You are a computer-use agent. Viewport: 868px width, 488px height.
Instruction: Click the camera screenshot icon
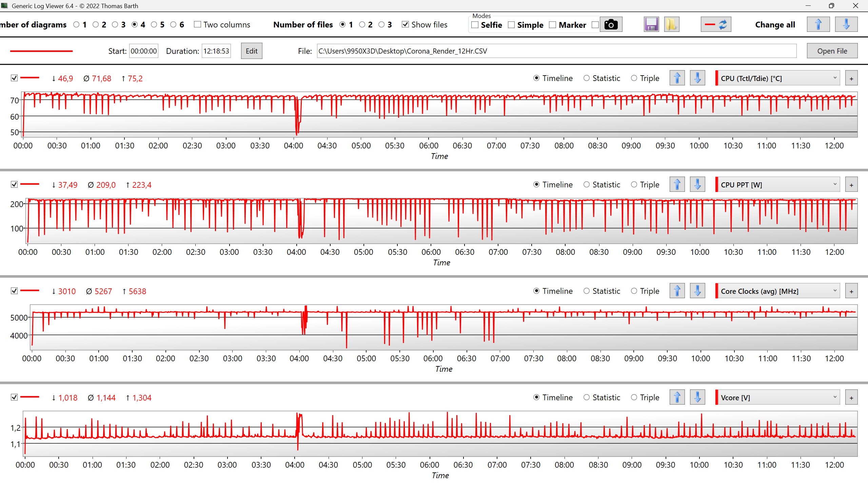pyautogui.click(x=611, y=24)
